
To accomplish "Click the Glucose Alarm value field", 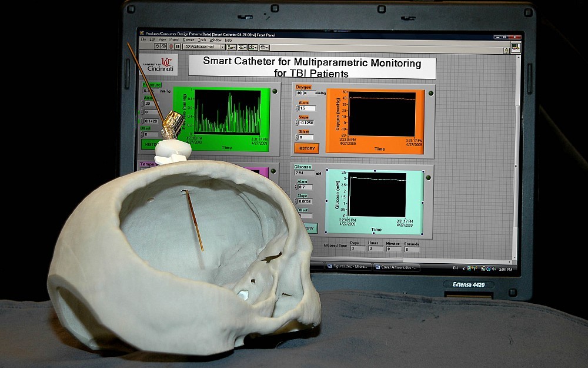I will (x=305, y=187).
